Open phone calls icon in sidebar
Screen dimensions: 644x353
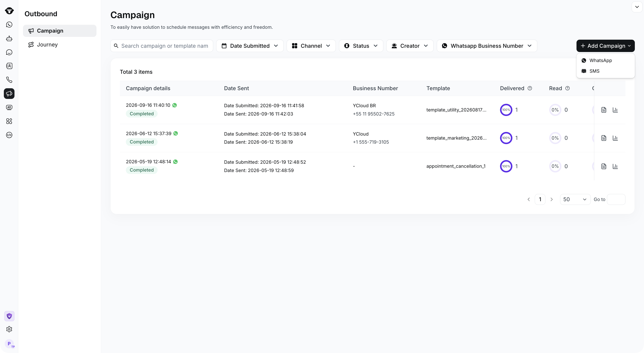pos(9,80)
